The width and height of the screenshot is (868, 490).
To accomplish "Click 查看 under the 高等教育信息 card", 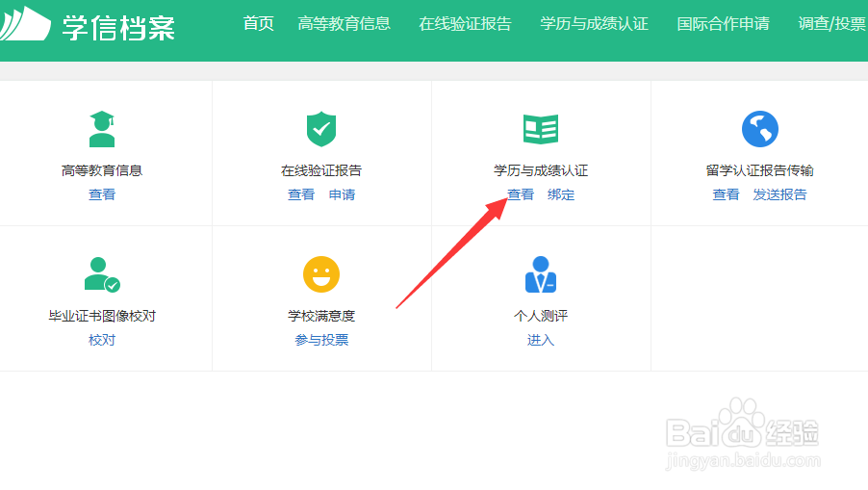I will tap(102, 194).
